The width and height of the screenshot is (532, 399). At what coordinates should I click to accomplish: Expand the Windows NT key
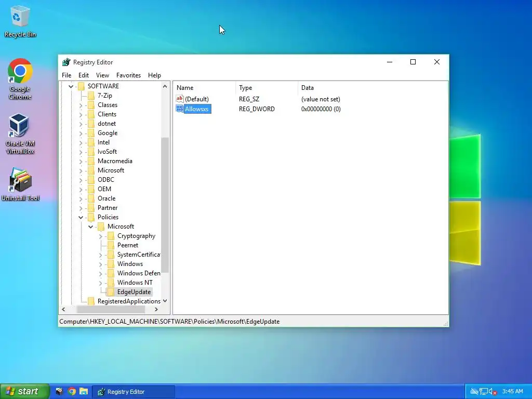pos(100,283)
